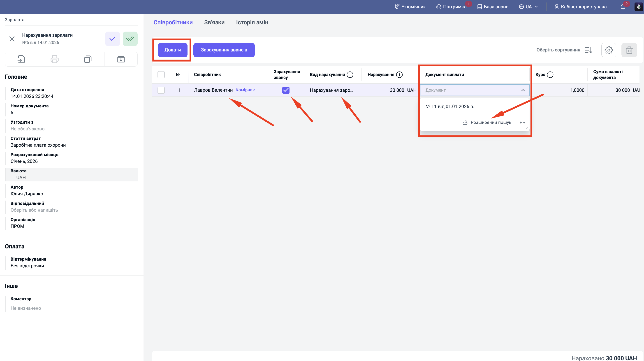Toggle the select-all header checkbox

[161, 74]
